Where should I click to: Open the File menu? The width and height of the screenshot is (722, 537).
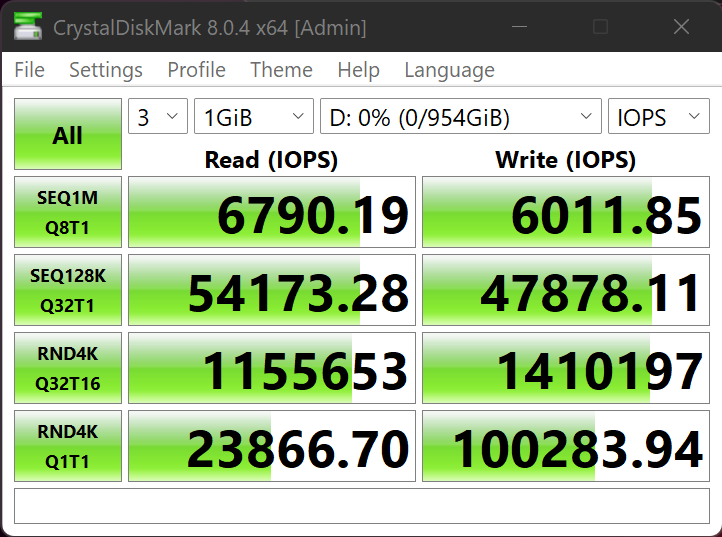pos(30,70)
